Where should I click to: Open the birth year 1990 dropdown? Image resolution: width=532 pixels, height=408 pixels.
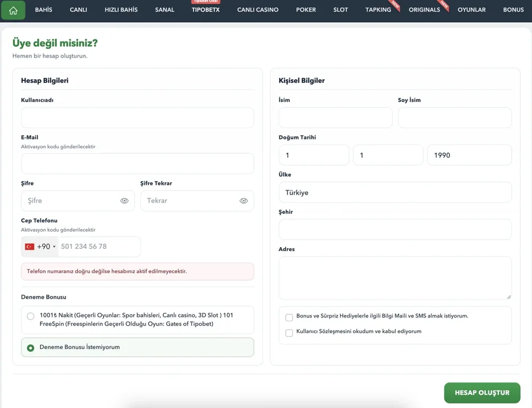tap(469, 155)
